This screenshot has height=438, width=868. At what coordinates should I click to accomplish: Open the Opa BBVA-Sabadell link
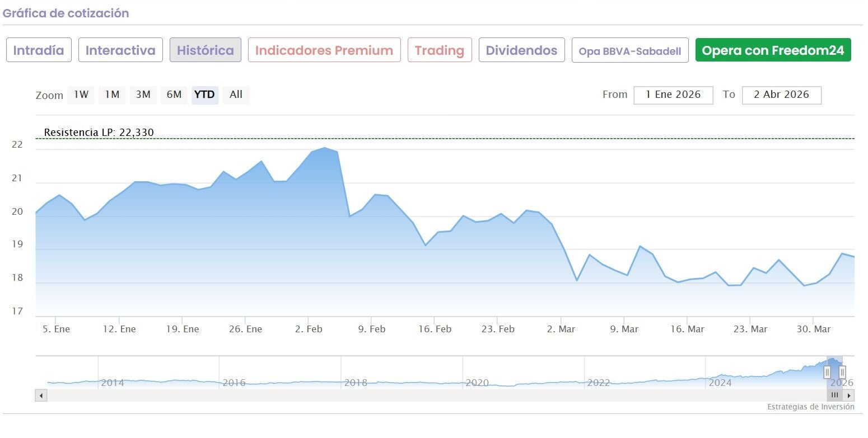coord(630,51)
